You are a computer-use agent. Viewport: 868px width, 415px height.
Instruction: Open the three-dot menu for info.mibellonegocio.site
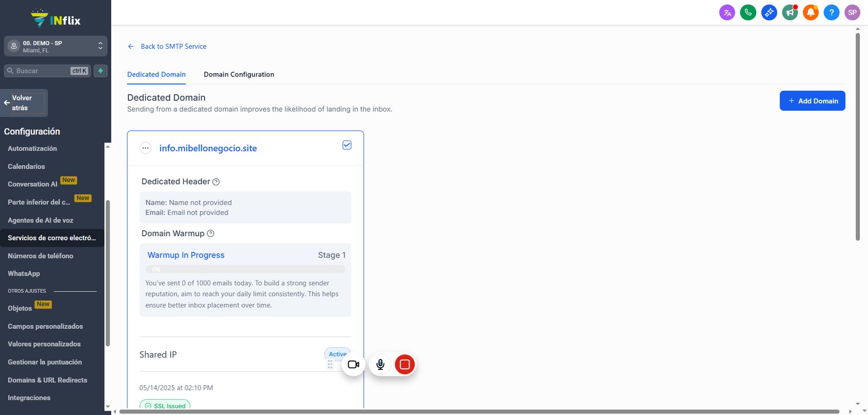coord(145,148)
